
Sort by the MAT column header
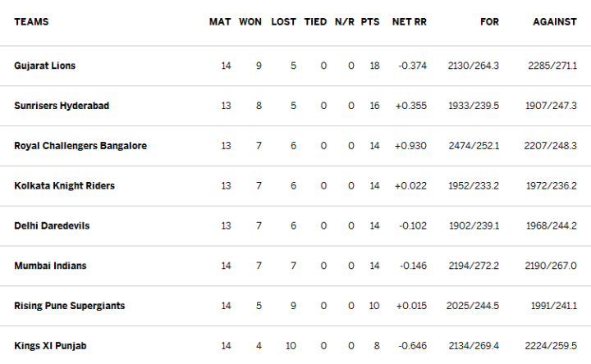pos(220,22)
